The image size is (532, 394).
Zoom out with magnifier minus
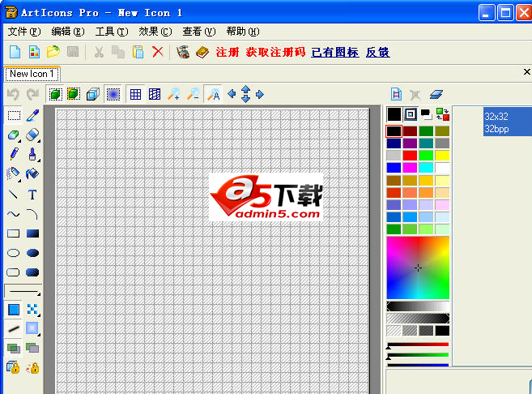(x=194, y=94)
